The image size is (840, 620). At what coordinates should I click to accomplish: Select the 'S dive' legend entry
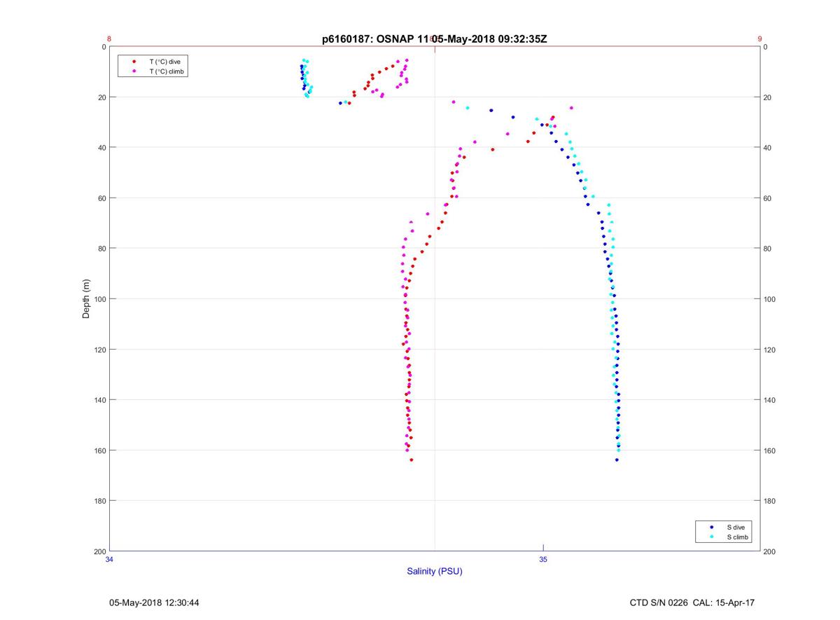click(x=736, y=527)
